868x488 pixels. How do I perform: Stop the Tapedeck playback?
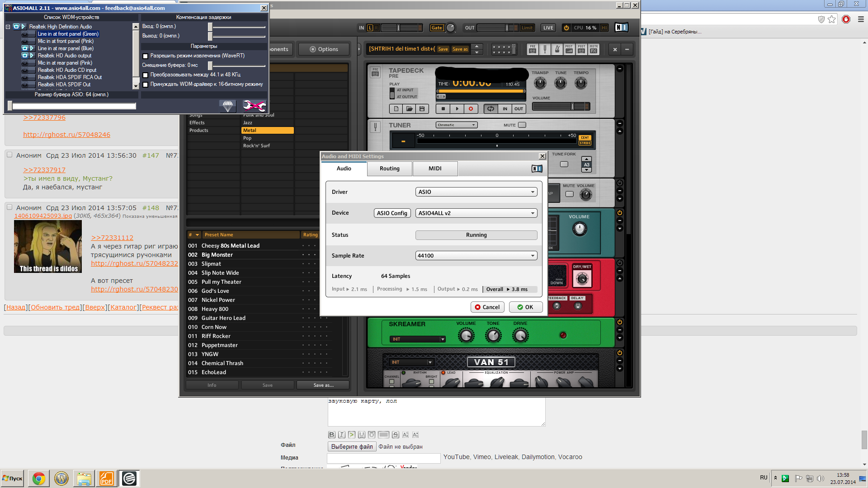(443, 109)
